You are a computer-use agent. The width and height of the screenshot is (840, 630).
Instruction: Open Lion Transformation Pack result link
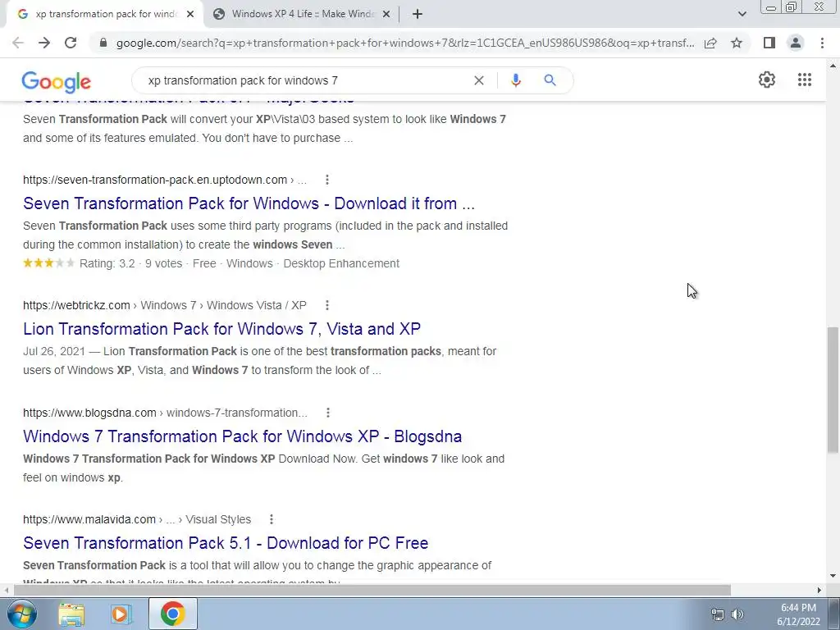[221, 329]
